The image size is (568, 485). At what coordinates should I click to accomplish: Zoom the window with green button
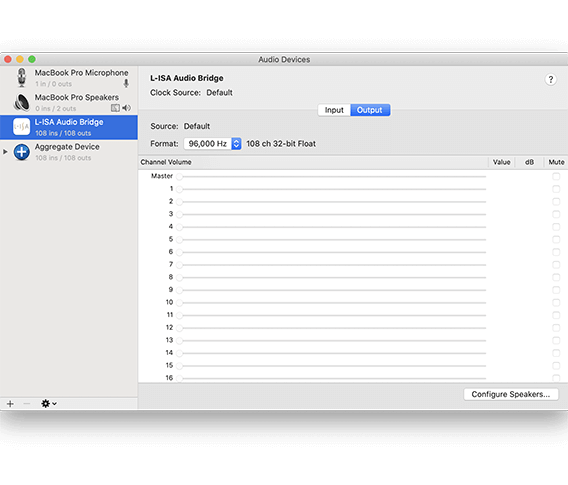pyautogui.click(x=32, y=59)
